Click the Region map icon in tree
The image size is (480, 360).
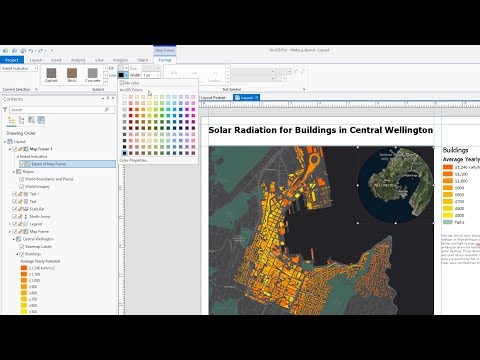point(19,172)
